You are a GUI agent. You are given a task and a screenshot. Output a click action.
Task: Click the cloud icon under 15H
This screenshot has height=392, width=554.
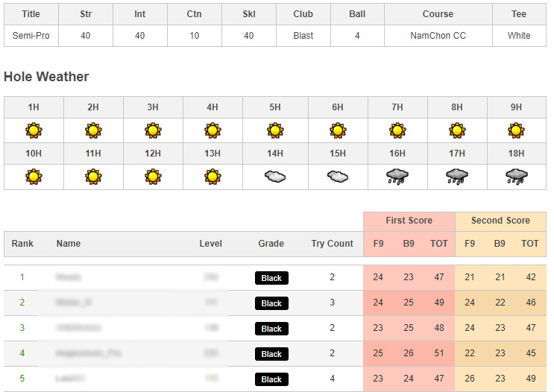(338, 177)
